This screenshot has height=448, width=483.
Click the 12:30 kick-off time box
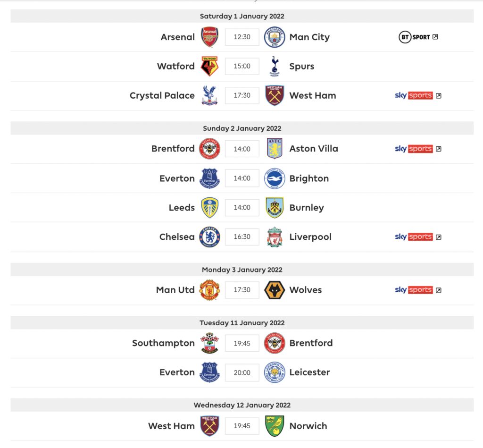click(x=242, y=37)
